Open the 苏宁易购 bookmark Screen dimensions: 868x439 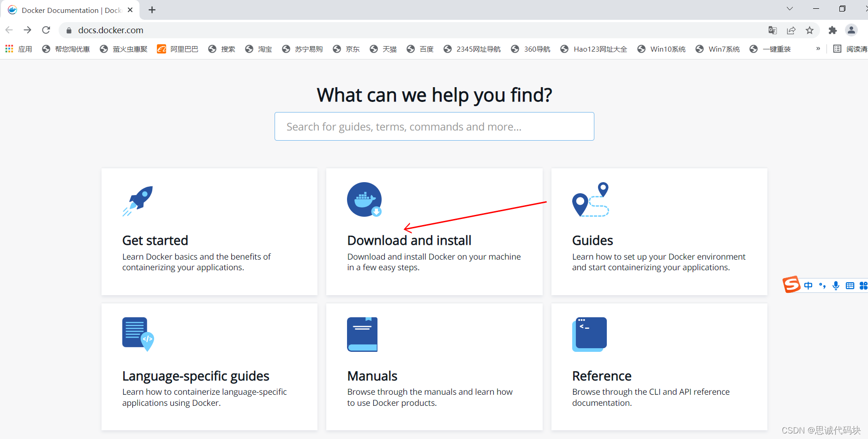pos(302,49)
